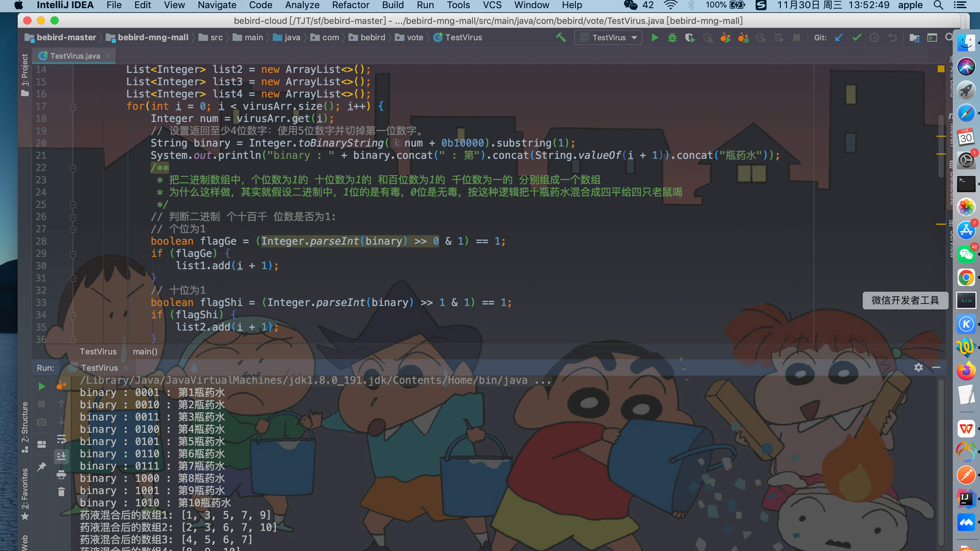Click the down arrow in Run console gutter
980x551 pixels.
61,421
